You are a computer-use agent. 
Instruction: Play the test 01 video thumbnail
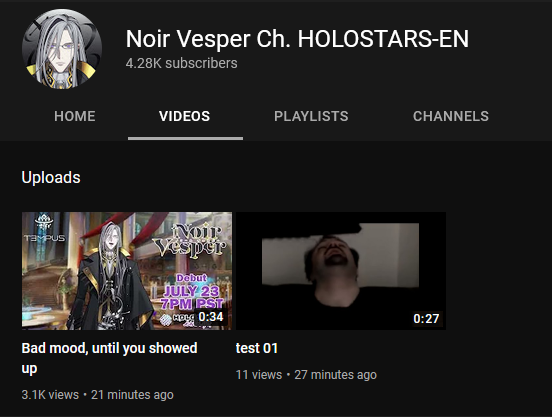pyautogui.click(x=341, y=271)
